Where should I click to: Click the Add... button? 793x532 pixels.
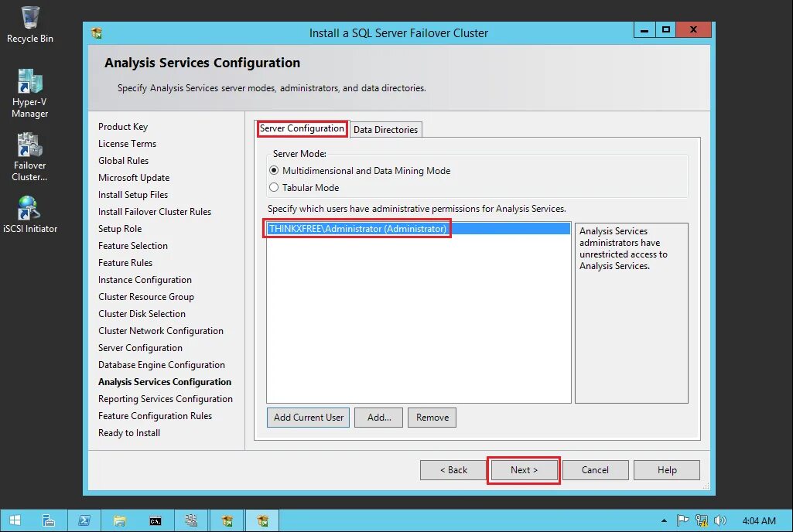[x=379, y=418]
